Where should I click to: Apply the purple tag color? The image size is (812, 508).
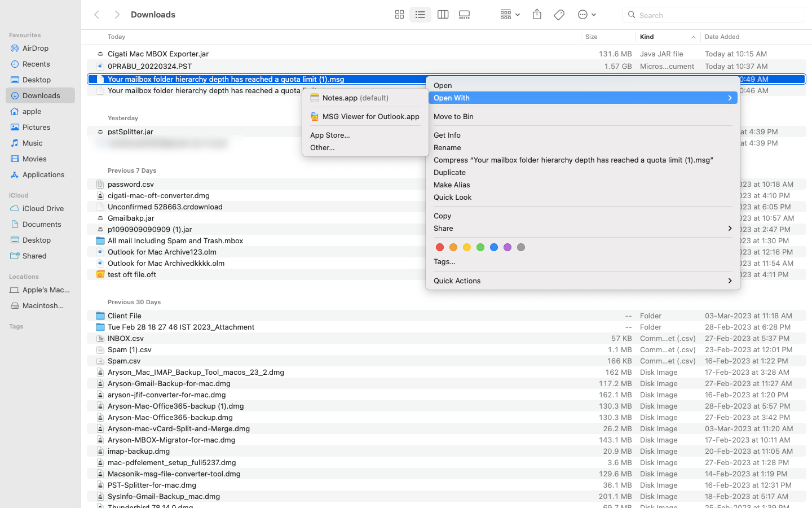pos(507,247)
